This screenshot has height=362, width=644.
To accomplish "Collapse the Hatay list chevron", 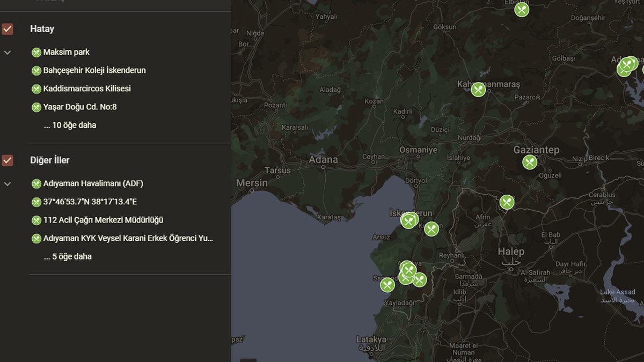I will (x=8, y=53).
